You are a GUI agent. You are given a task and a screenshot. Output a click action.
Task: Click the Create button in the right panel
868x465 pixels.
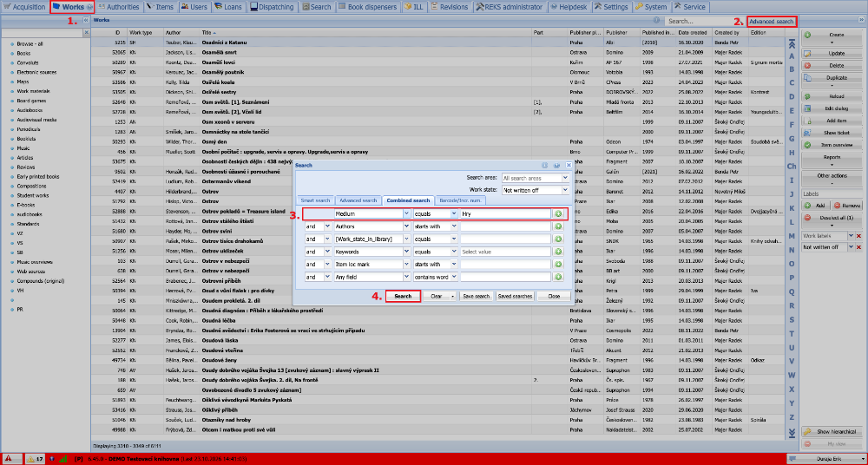[832, 37]
